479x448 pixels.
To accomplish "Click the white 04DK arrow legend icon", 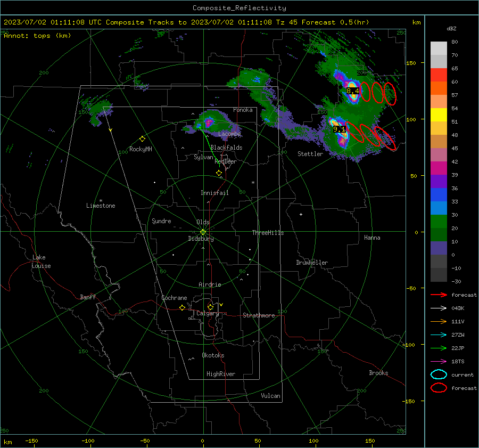I will point(439,308).
